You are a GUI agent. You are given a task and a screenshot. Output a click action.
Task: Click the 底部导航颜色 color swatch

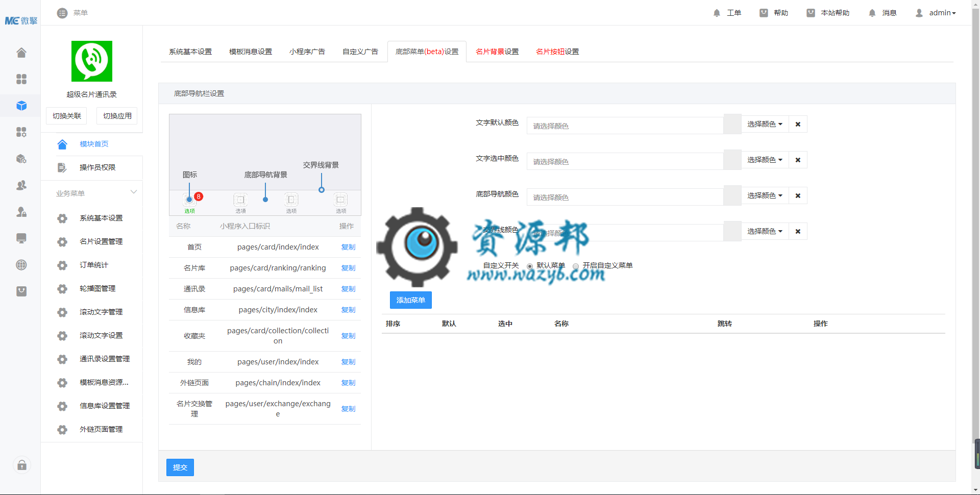pos(732,195)
